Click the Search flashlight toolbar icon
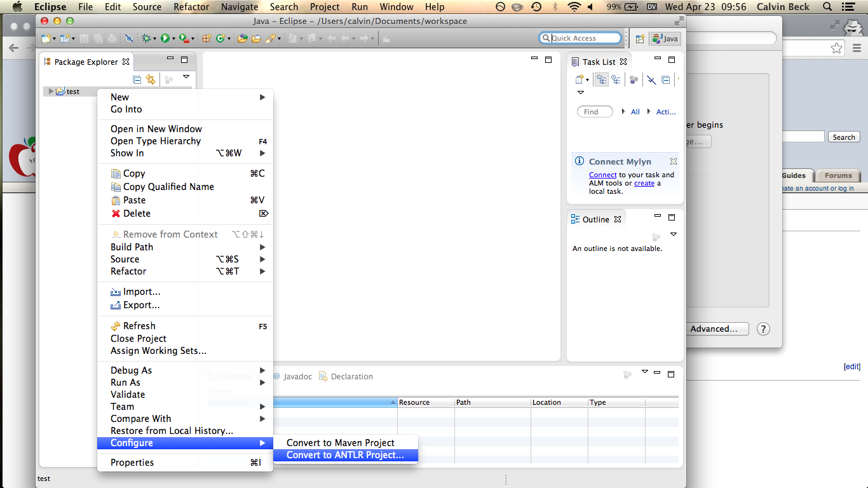 click(x=271, y=38)
